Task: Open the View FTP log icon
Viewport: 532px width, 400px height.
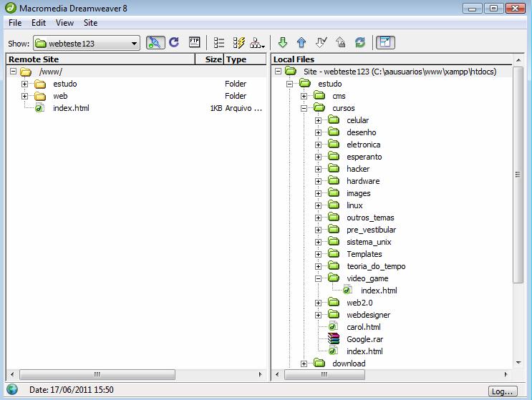Action: pos(194,43)
